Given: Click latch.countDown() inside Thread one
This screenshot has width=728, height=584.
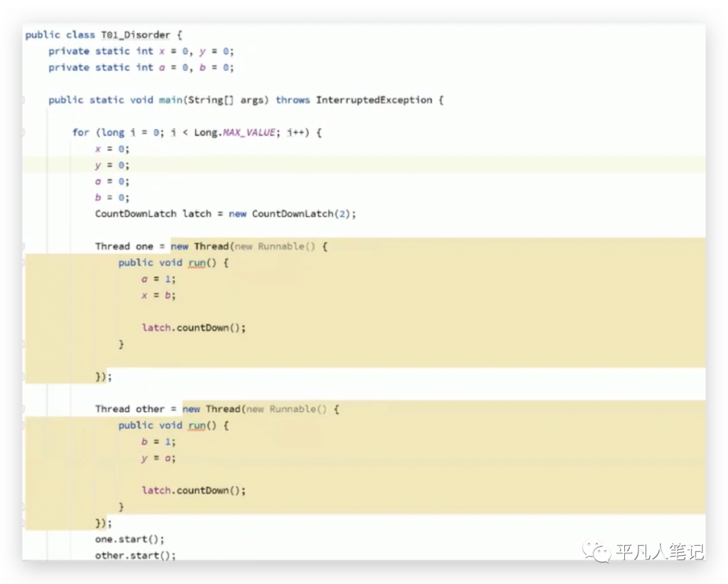Looking at the screenshot, I should tap(193, 328).
